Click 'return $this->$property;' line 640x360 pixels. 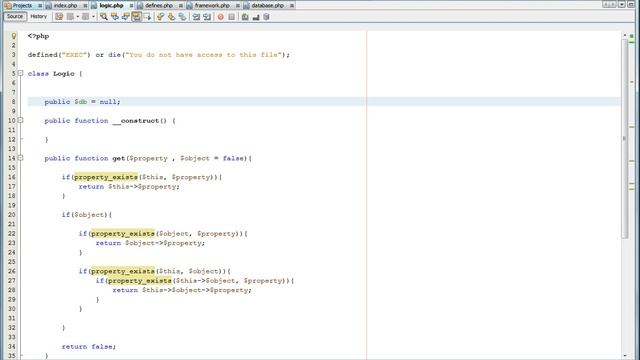click(x=129, y=187)
